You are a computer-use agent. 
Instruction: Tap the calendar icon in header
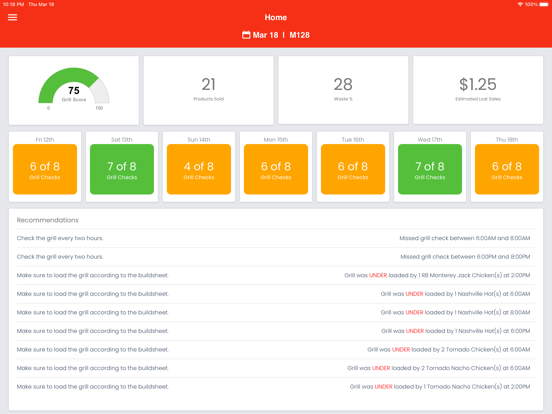[246, 35]
